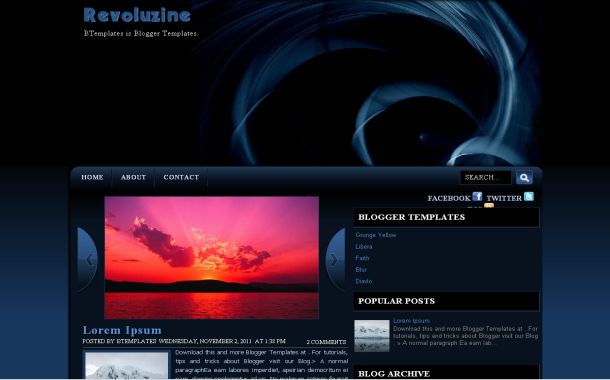
Task: Click the Popular Posts widget heading
Action: (x=396, y=301)
